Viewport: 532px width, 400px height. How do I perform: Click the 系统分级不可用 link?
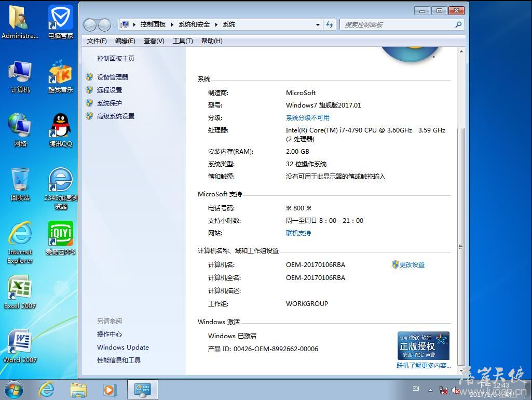click(x=308, y=118)
